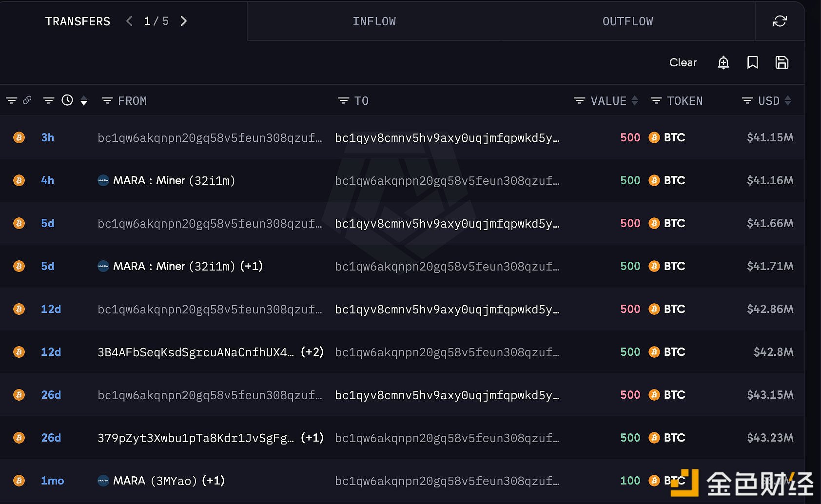
Task: Open the VALUE column filter
Action: click(580, 100)
